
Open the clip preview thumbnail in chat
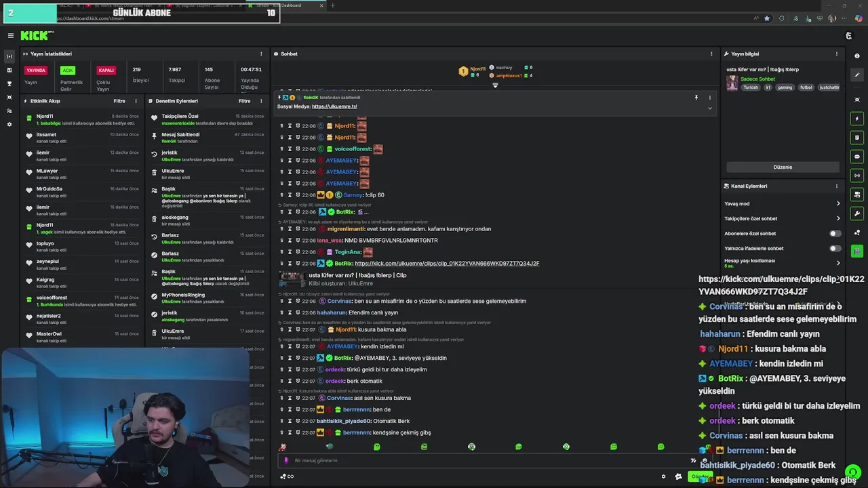[292, 279]
